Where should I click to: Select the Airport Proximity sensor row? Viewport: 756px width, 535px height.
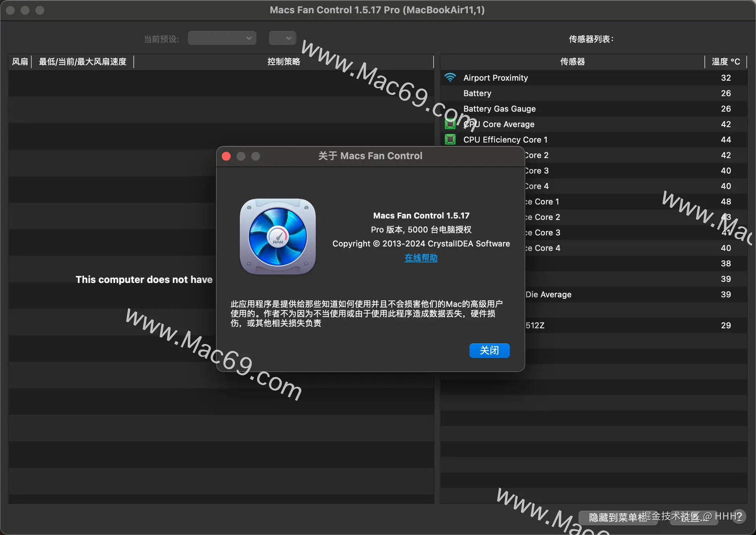(x=495, y=78)
